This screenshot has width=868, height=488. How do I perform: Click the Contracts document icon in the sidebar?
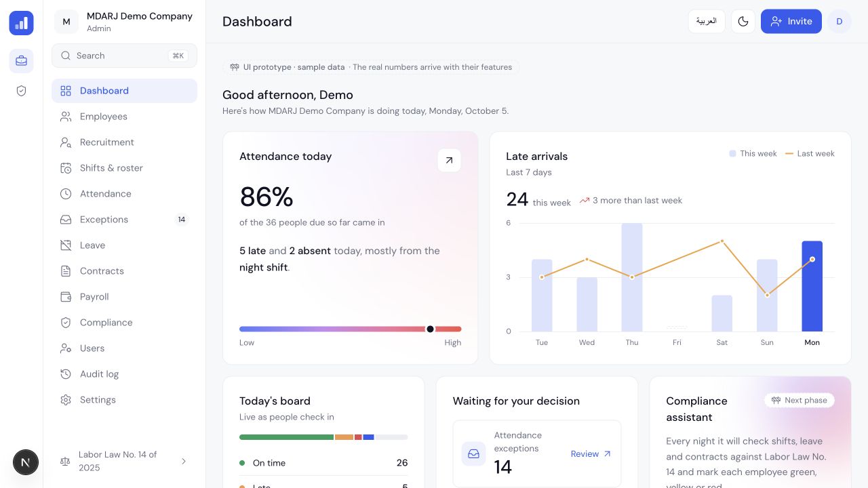pyautogui.click(x=66, y=271)
